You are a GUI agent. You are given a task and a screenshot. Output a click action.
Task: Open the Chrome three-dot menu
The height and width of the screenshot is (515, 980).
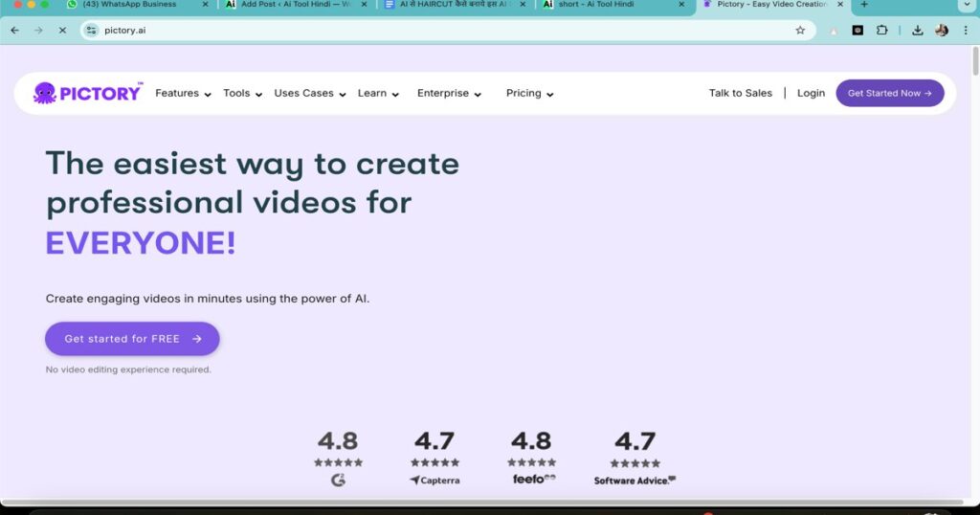[966, 30]
